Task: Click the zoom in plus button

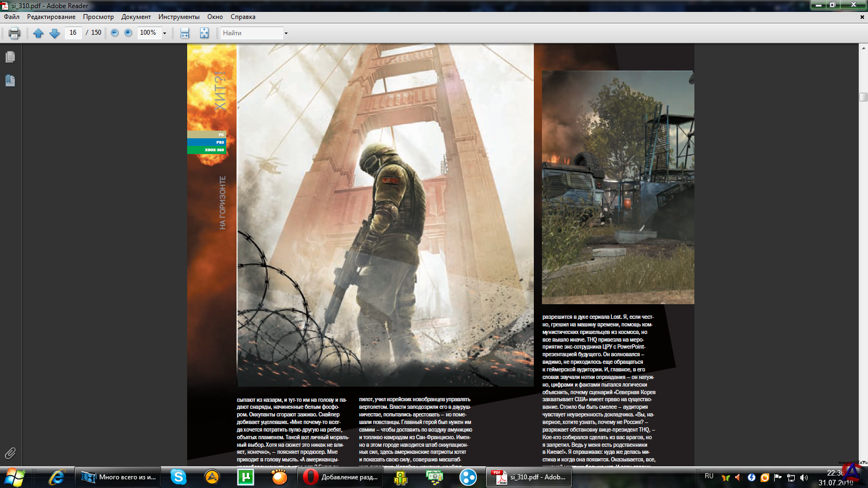Action: 128,33
